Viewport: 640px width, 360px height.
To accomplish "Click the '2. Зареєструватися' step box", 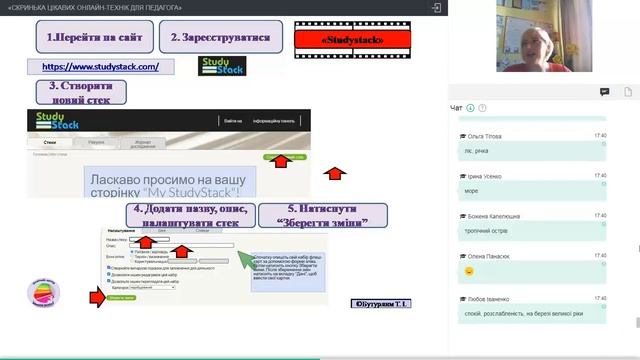I will [221, 37].
